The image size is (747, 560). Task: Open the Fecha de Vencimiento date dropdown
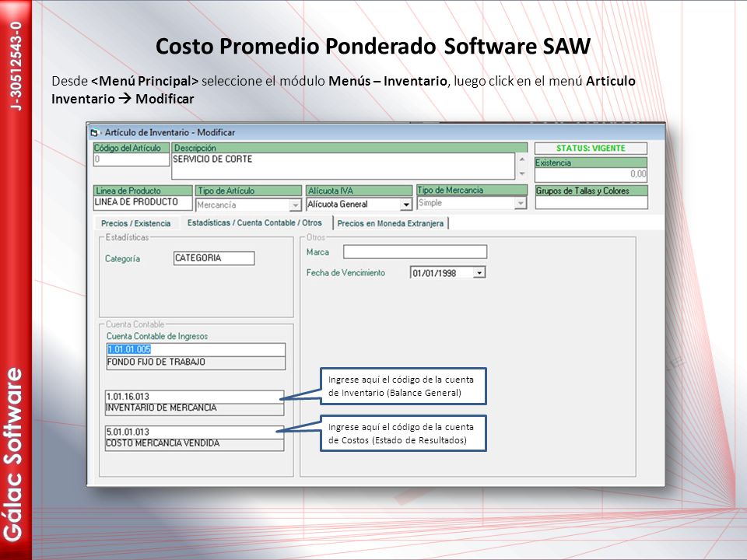480,273
